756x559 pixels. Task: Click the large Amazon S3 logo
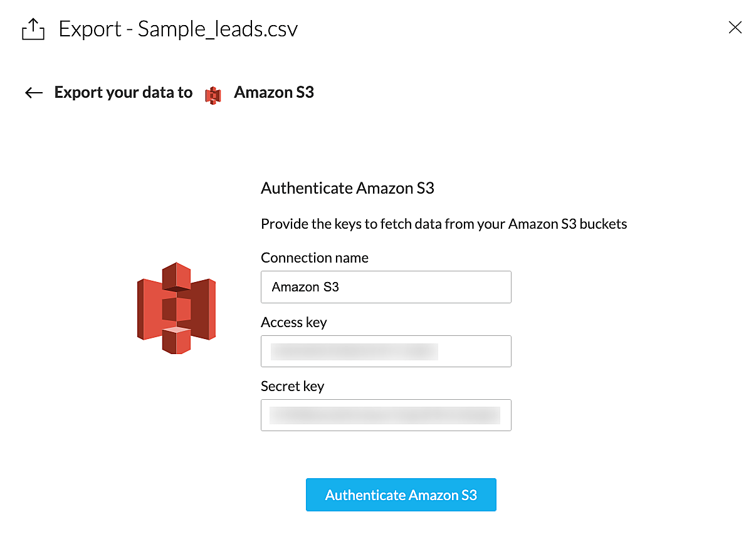pyautogui.click(x=176, y=308)
